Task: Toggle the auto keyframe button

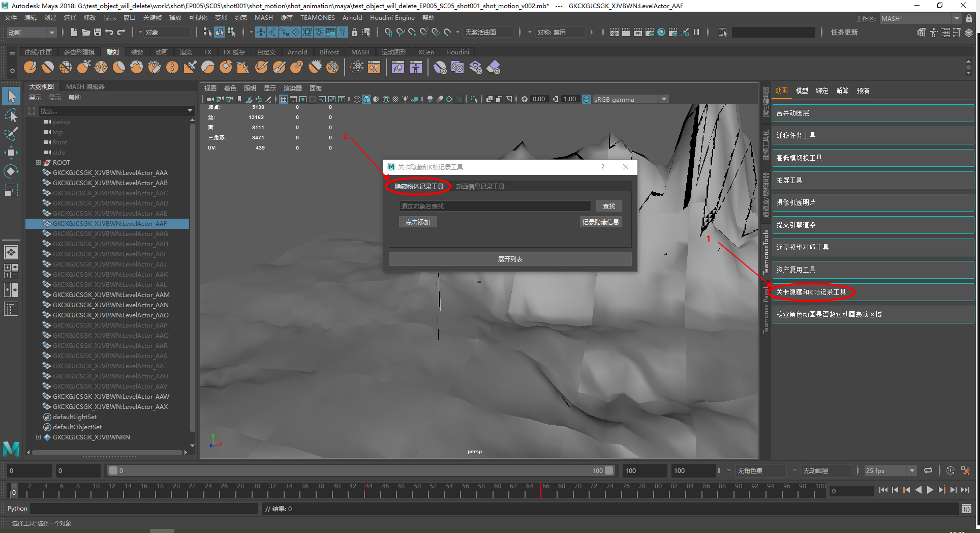Action: point(950,470)
